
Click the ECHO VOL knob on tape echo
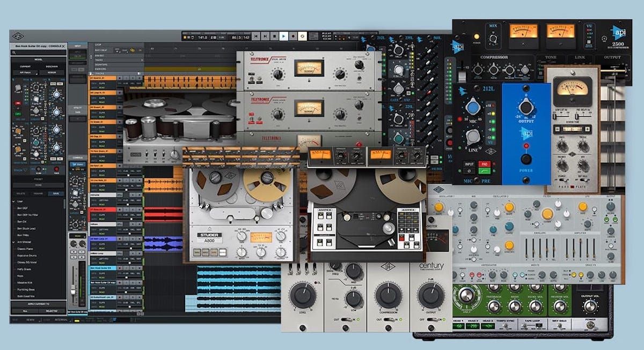(x=535, y=306)
